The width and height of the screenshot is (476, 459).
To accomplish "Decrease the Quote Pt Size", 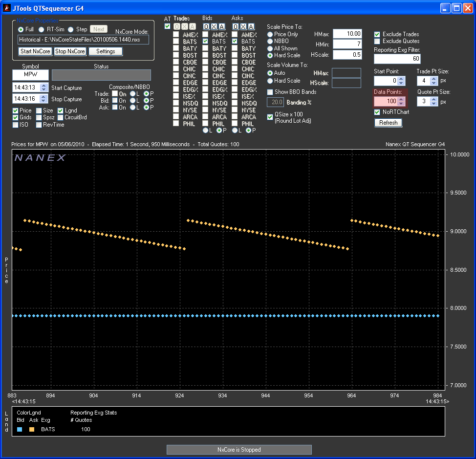I will pos(434,103).
